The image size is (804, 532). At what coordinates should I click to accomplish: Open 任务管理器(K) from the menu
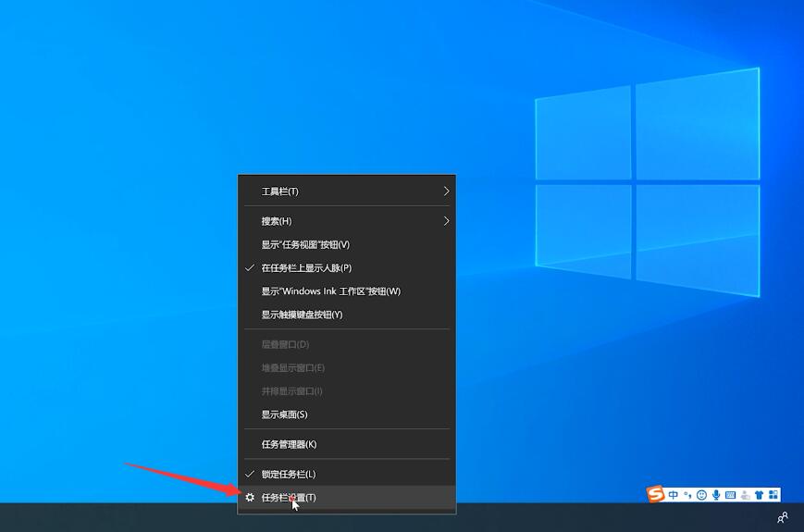coord(347,444)
